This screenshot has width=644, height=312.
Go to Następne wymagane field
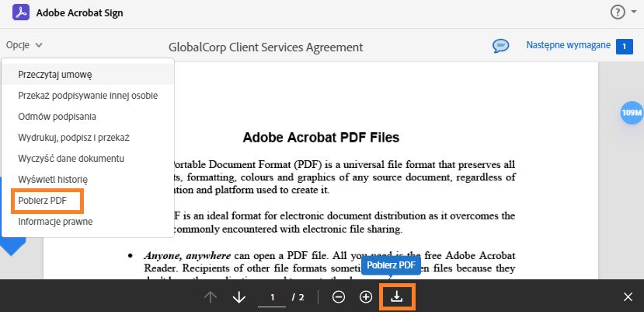tap(568, 45)
